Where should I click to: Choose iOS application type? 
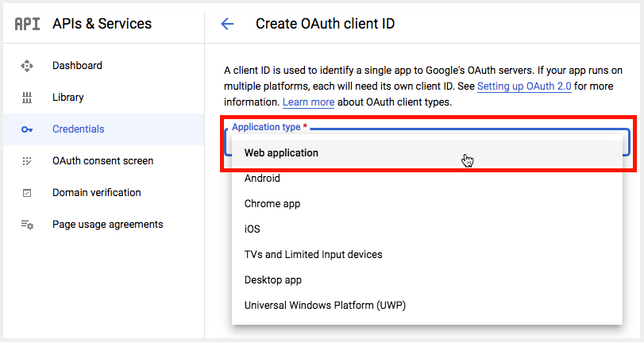(427, 229)
